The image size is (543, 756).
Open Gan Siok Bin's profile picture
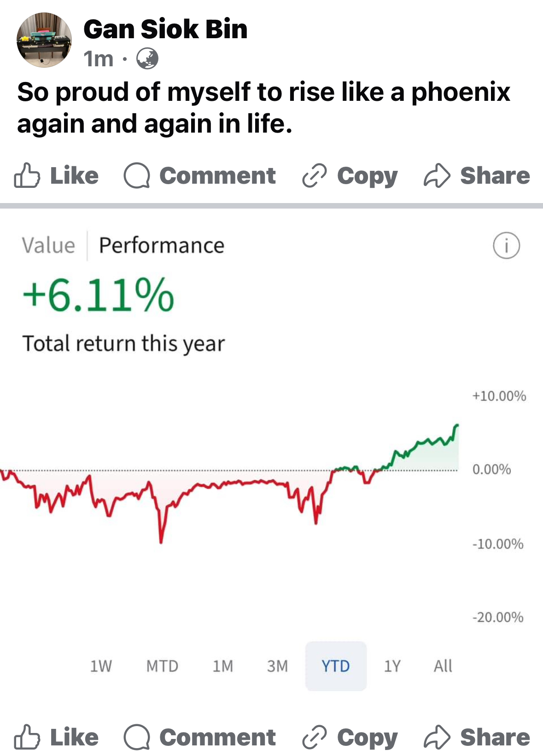[44, 40]
